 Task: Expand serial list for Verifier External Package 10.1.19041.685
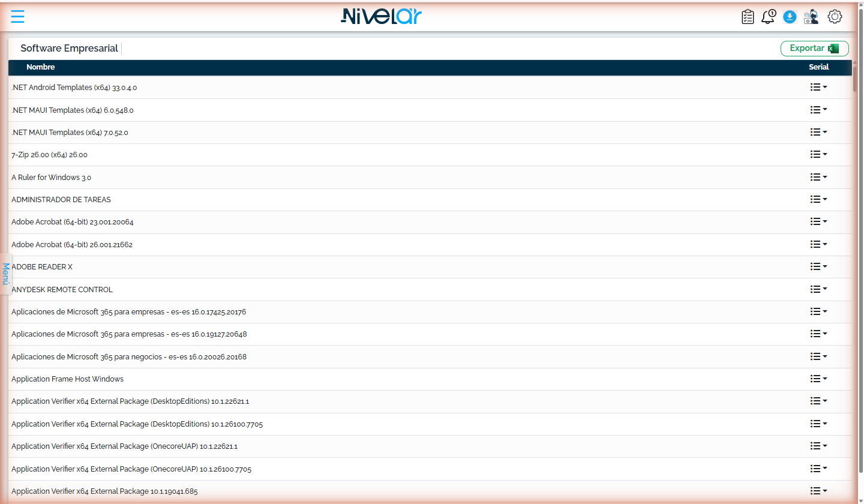pyautogui.click(x=818, y=491)
